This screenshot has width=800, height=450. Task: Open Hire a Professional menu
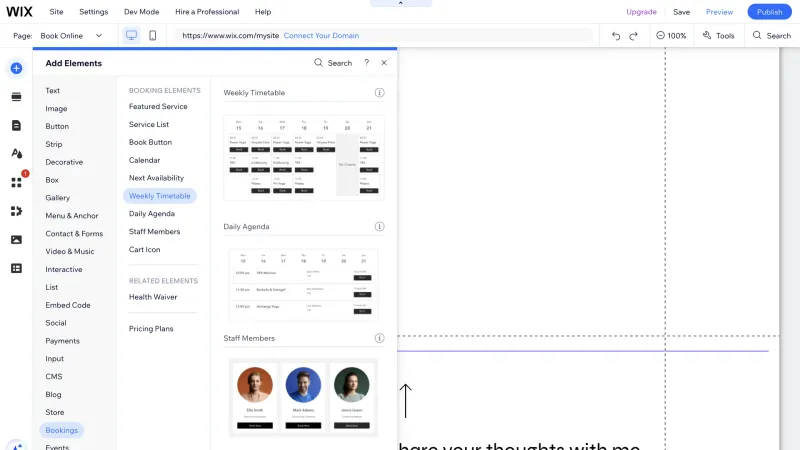coord(207,12)
